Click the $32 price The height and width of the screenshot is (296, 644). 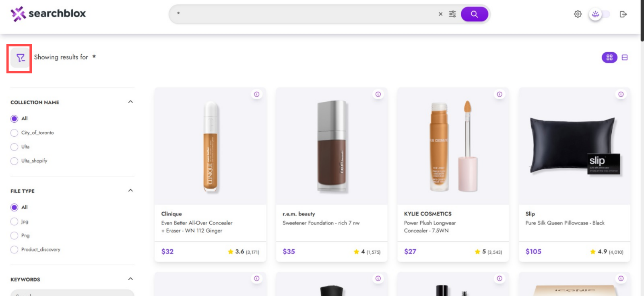coord(167,251)
